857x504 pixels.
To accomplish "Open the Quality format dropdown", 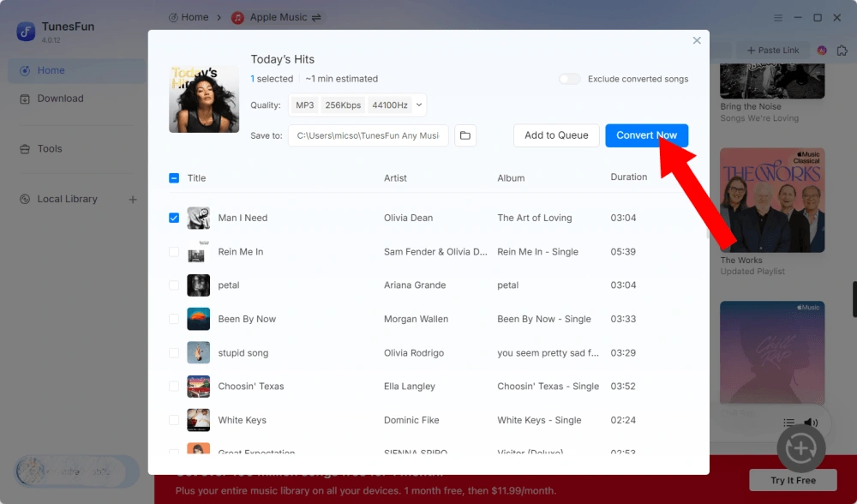I will click(419, 105).
